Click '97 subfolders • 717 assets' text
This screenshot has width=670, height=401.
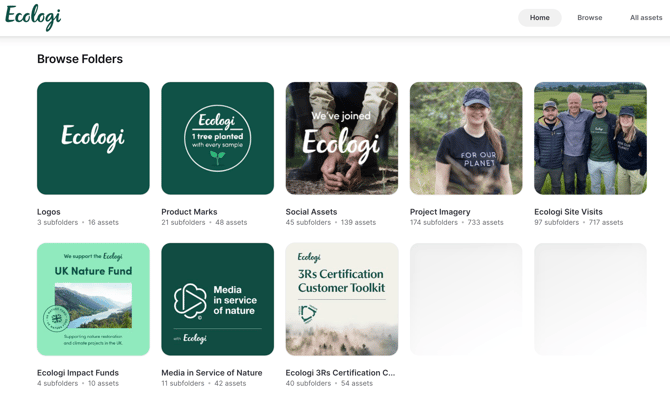tap(579, 222)
